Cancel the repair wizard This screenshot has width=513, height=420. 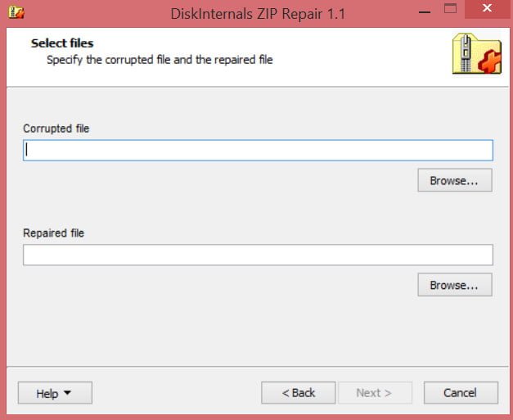461,392
